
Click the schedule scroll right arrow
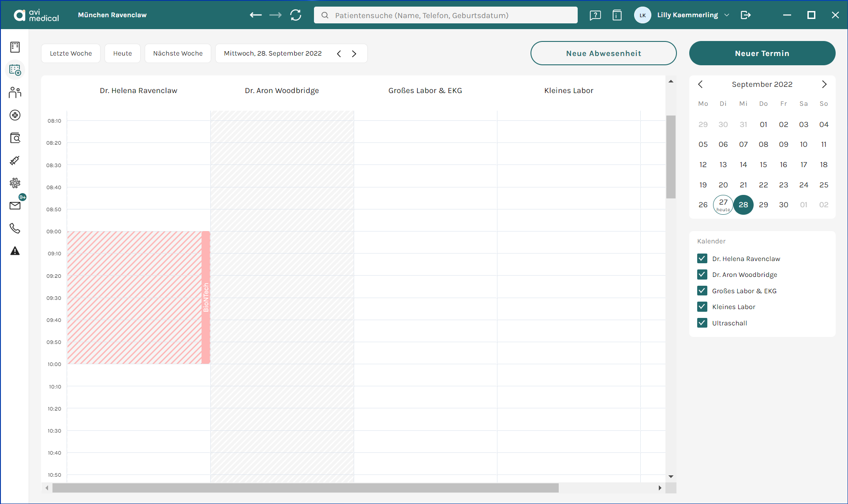point(660,488)
